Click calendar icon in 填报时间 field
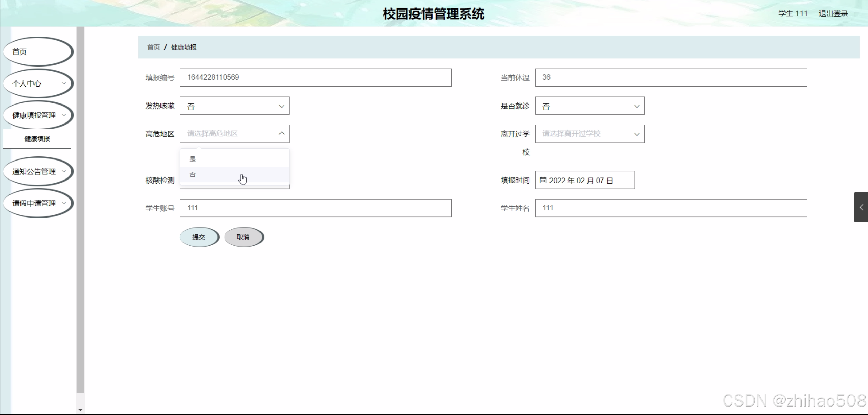 (x=543, y=180)
